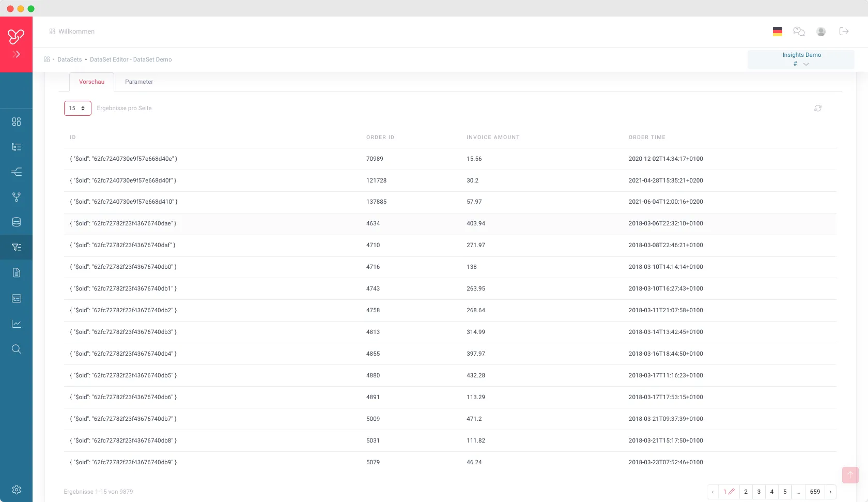Viewport: 868px width, 502px height.
Task: Select the Vorschau tab
Action: [x=91, y=82]
